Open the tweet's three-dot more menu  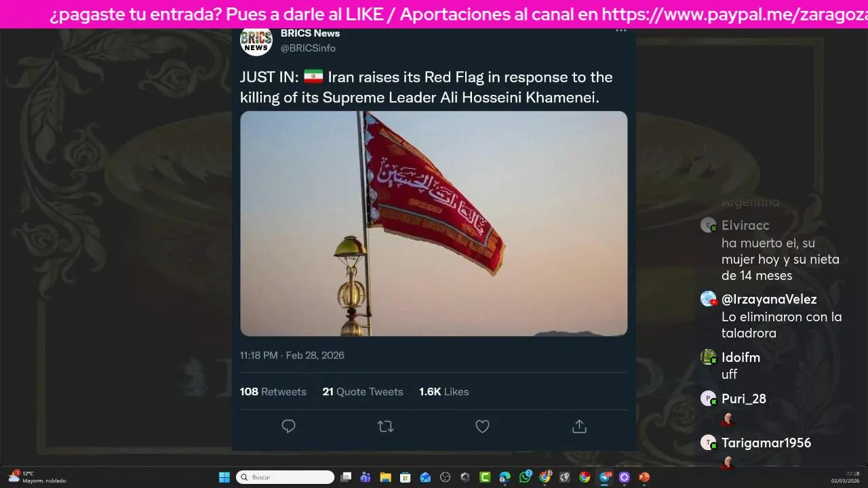[620, 30]
